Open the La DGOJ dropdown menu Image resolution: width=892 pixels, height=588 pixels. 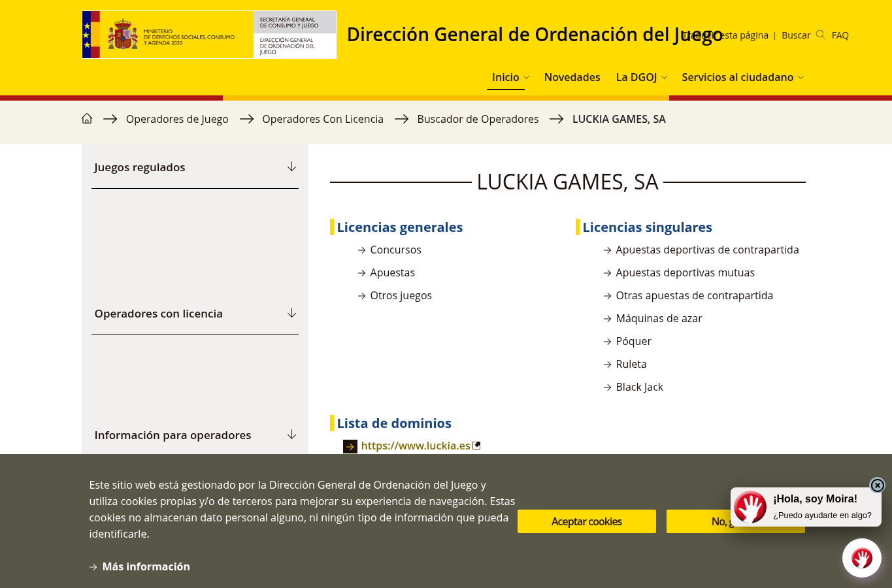(x=641, y=77)
